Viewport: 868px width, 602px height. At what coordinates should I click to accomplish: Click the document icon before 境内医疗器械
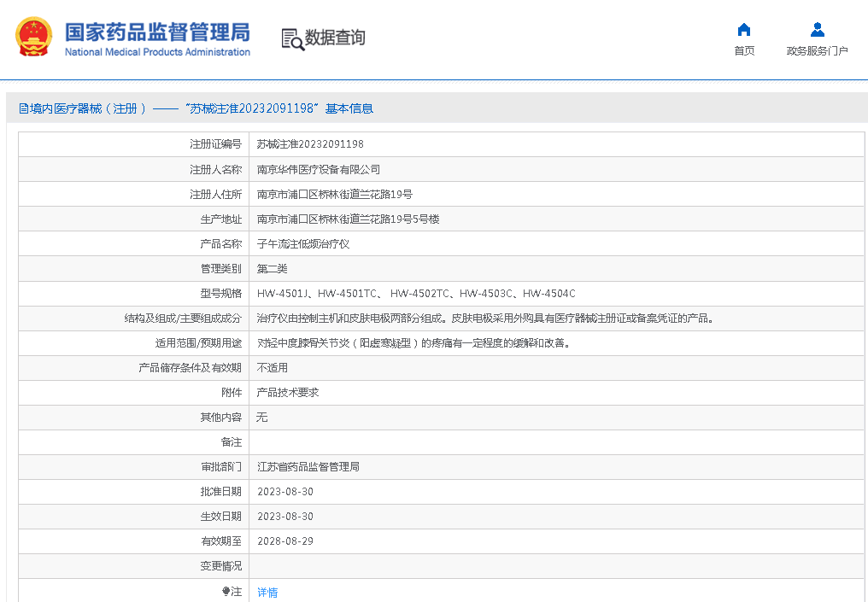pyautogui.click(x=24, y=108)
